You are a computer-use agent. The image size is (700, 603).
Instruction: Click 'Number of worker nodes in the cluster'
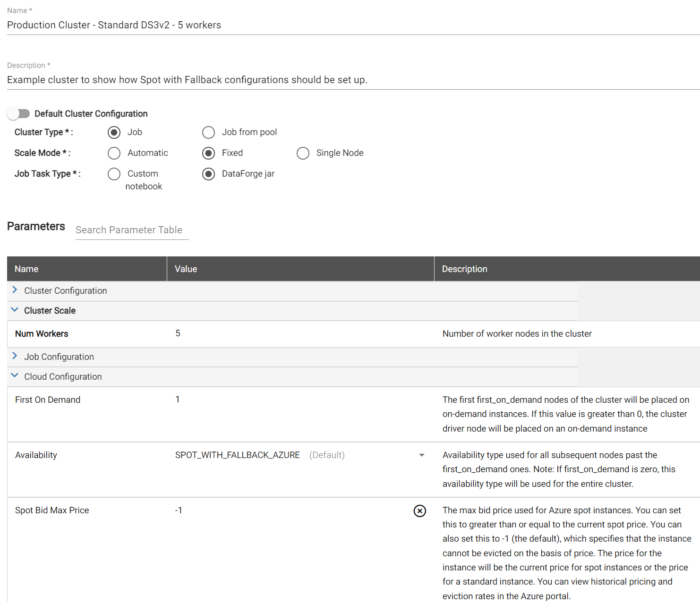coord(517,334)
